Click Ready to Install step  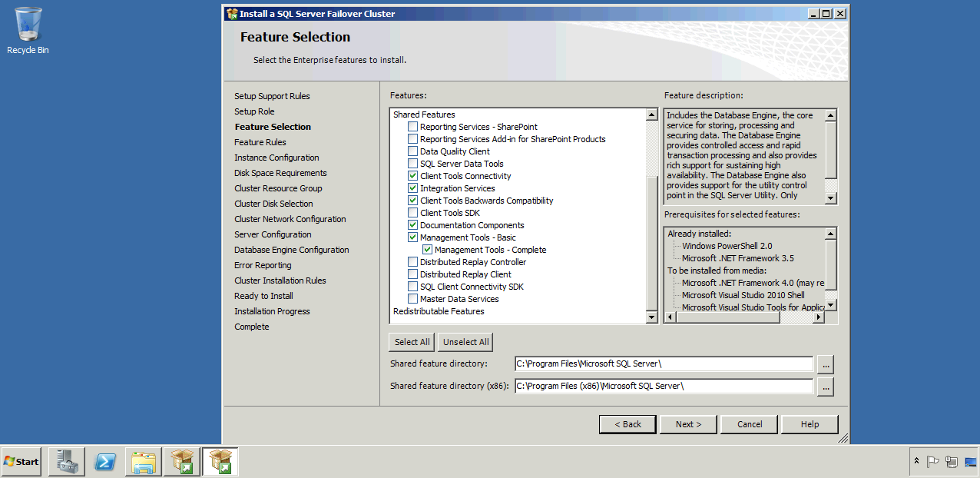click(x=263, y=296)
